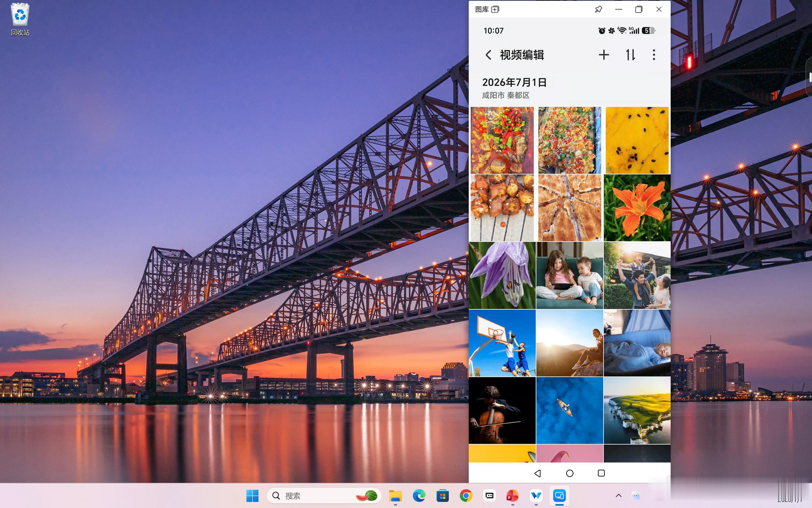The width and height of the screenshot is (812, 508).
Task: Open the basketball dunk photo
Action: tap(502, 343)
